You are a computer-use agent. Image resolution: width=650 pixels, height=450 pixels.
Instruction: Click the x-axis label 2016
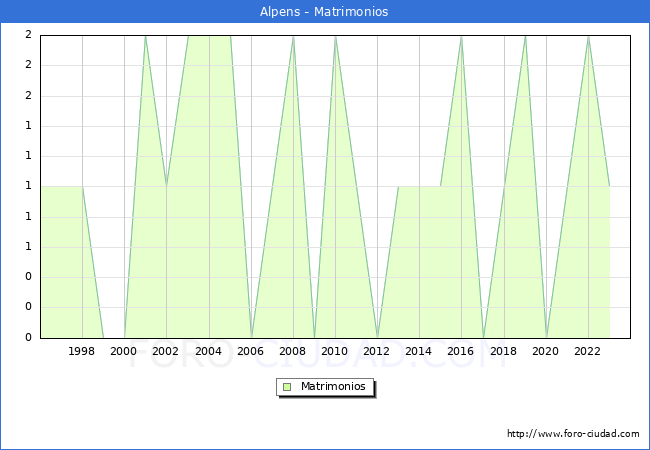click(461, 351)
